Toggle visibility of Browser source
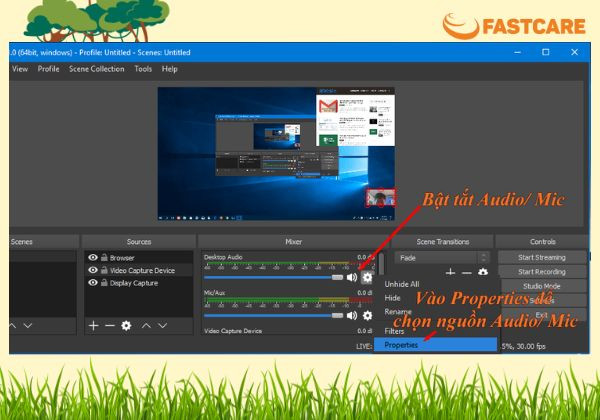Image resolution: width=600 pixels, height=420 pixels. pos(93,257)
